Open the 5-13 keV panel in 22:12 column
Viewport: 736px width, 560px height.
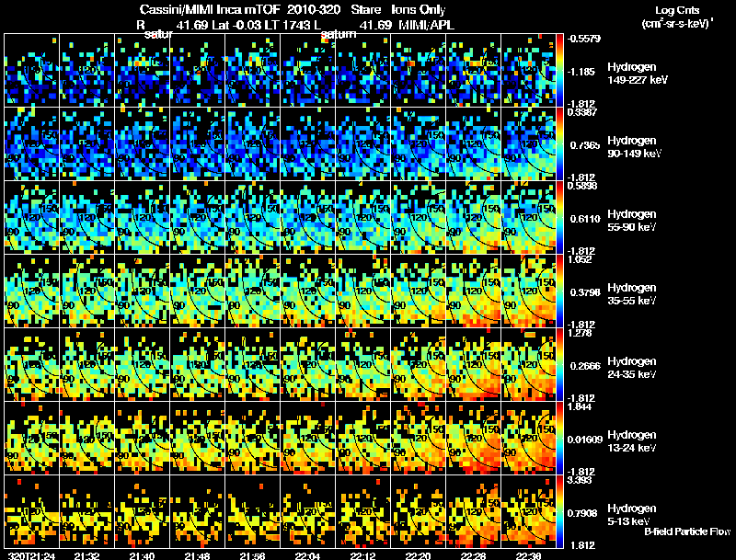pyautogui.click(x=362, y=512)
